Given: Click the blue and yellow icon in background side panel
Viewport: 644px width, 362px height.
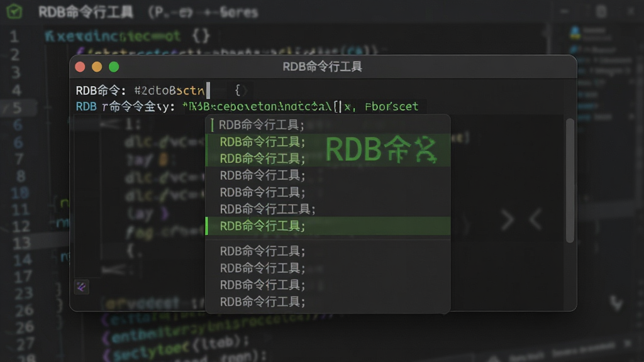Looking at the screenshot, I should click(x=575, y=33).
